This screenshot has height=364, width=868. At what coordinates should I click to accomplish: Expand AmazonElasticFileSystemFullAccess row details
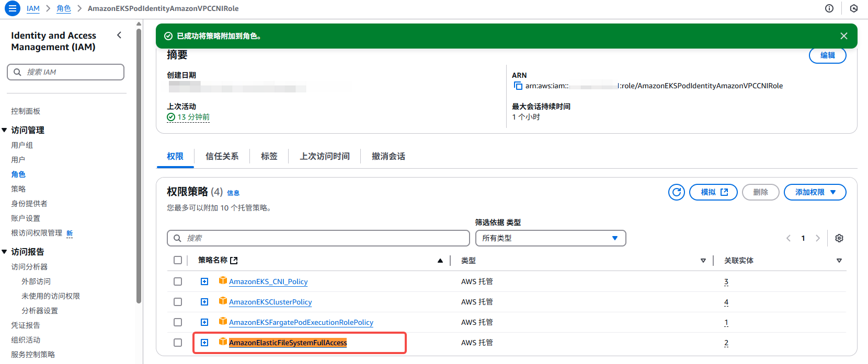coord(204,343)
